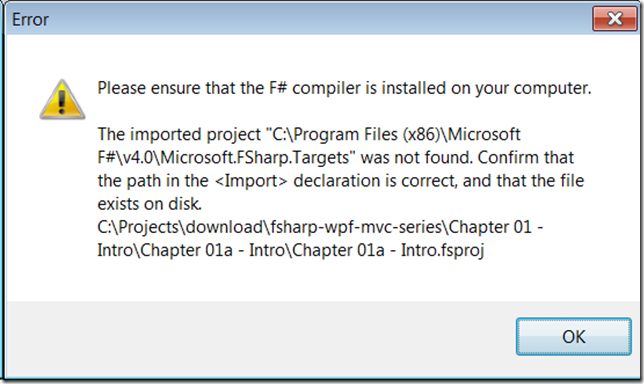Click the phrase "was not found"
The height and width of the screenshot is (384, 644).
click(x=416, y=157)
